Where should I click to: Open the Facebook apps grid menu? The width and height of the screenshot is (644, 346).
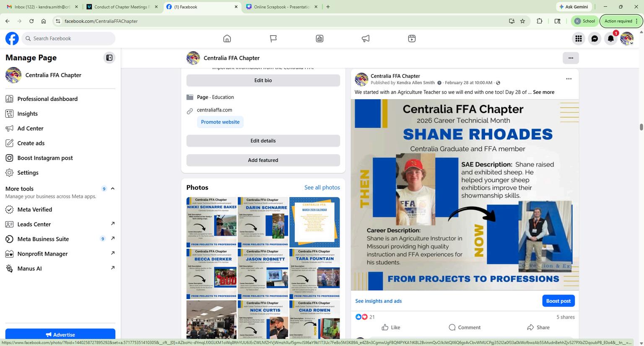pyautogui.click(x=579, y=39)
